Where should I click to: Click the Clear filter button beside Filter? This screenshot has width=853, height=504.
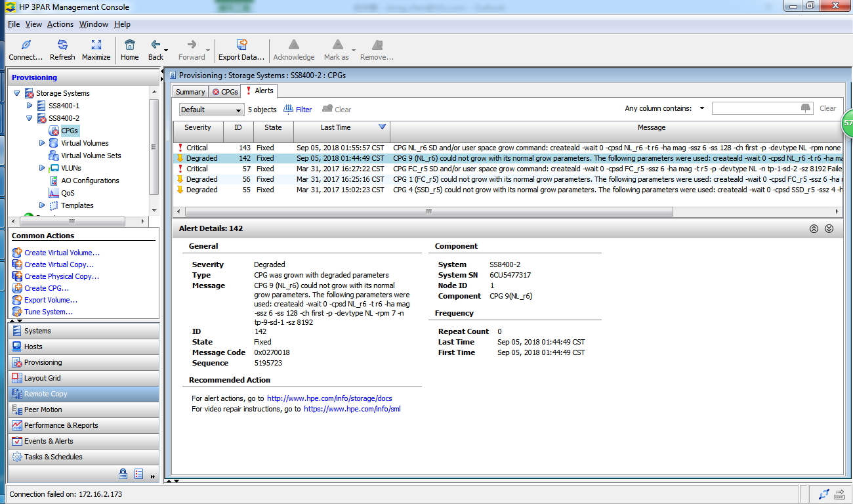click(x=337, y=110)
